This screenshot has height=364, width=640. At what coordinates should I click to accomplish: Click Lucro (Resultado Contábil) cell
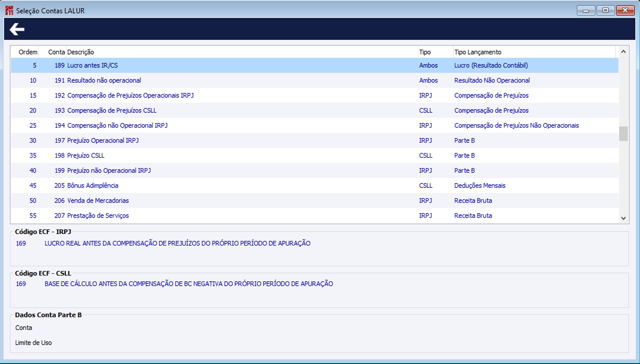[491, 65]
